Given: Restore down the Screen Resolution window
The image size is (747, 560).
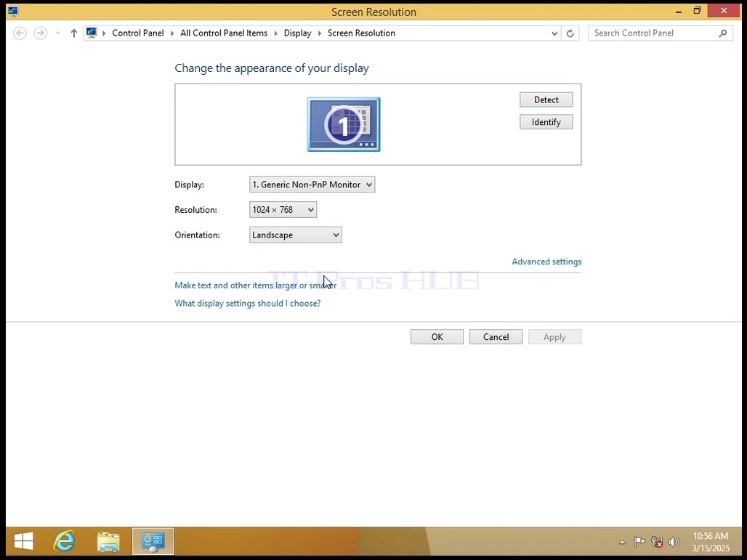Looking at the screenshot, I should tap(697, 10).
